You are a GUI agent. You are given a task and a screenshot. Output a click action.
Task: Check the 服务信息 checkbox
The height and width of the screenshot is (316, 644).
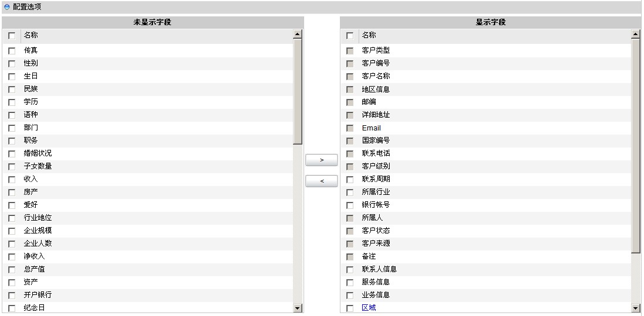coord(349,282)
